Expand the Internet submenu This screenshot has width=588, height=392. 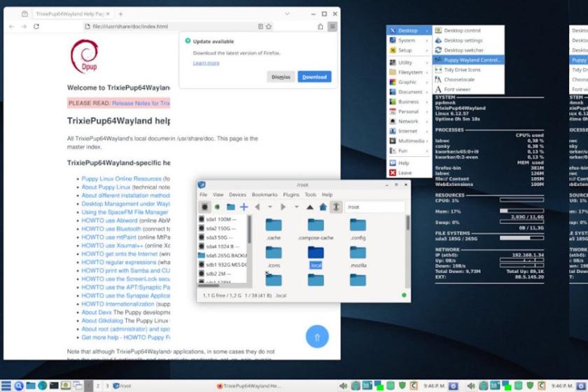coord(409,131)
